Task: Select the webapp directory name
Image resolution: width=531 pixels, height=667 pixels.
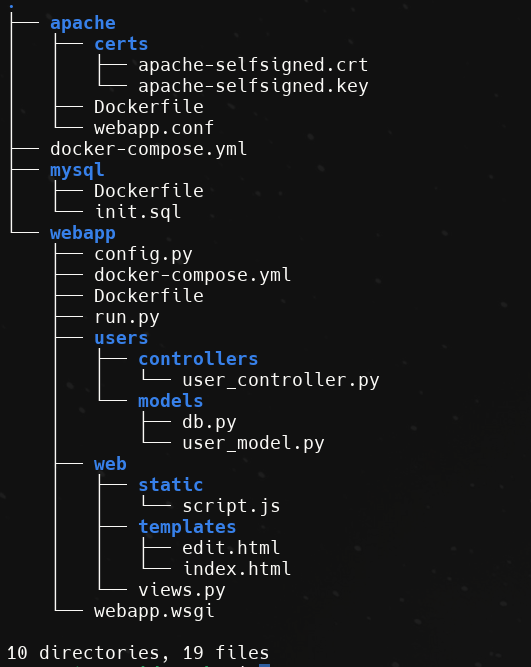Action: [83, 234]
